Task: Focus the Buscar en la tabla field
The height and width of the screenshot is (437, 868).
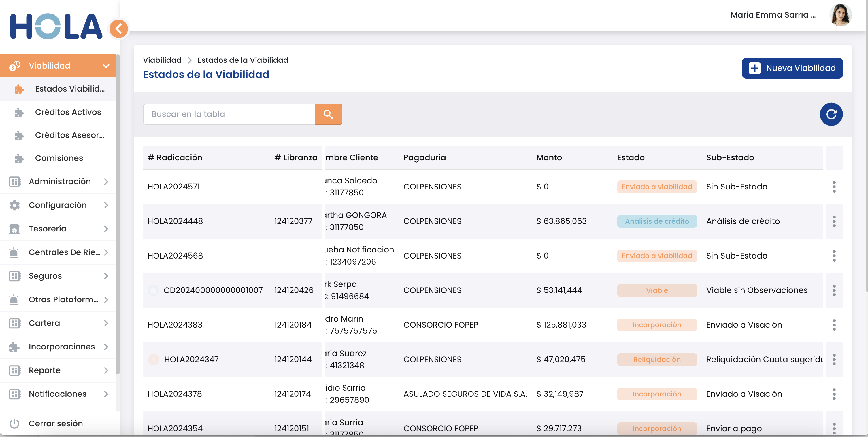Action: click(229, 114)
